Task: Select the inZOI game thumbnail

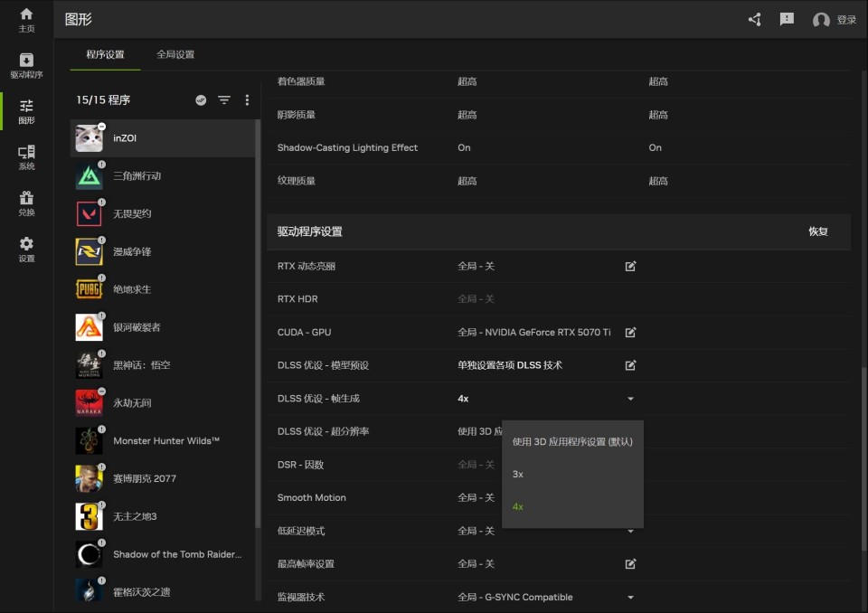Action: [90, 138]
